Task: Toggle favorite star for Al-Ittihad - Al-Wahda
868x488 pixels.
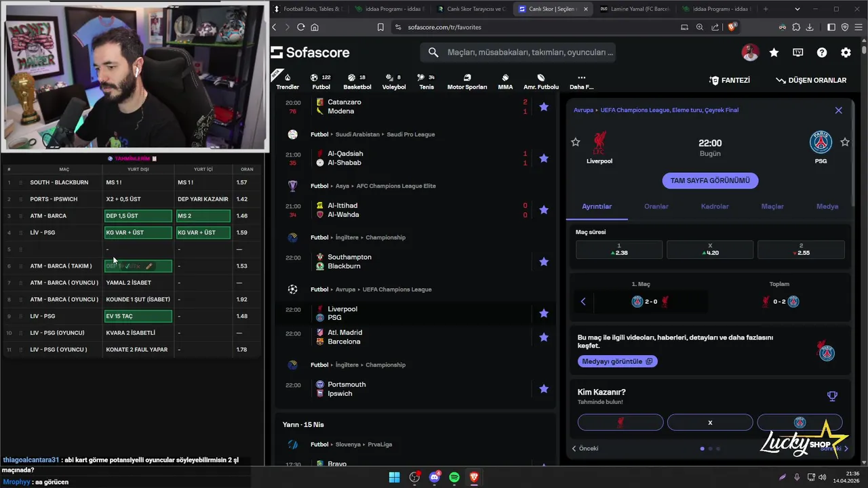Action: (x=544, y=210)
